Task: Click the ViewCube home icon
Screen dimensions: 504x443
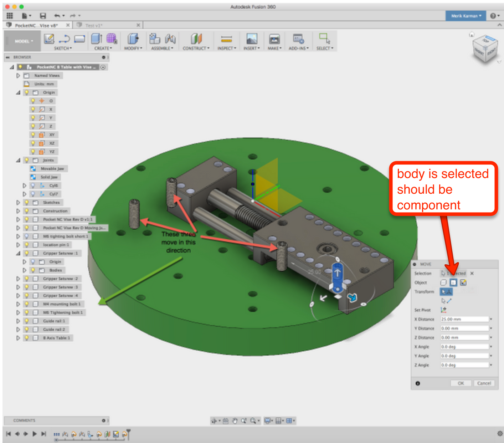Action: [472, 35]
